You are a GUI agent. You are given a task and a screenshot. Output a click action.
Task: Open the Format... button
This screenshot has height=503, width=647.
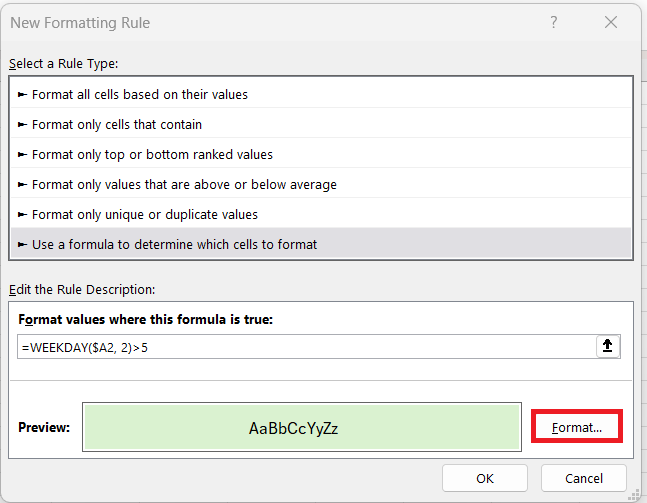[576, 426]
